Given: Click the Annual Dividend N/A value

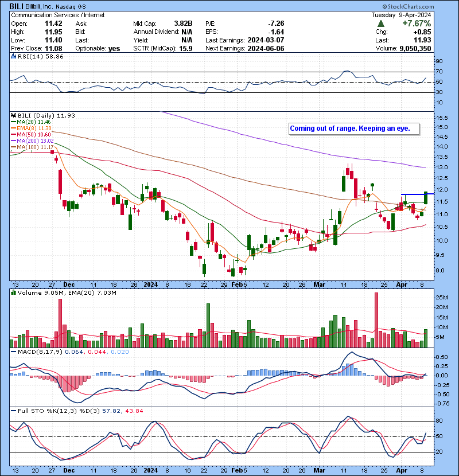Looking at the screenshot, I should 187,32.
